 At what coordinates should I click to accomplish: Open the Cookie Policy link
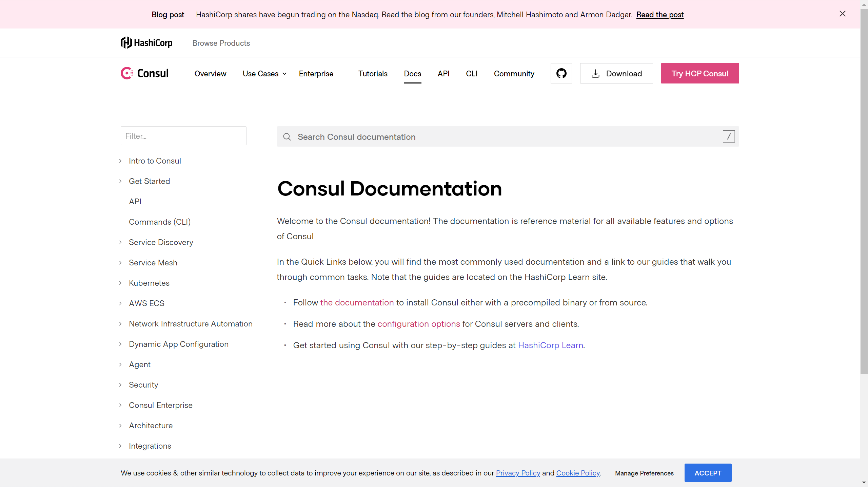[578, 473]
